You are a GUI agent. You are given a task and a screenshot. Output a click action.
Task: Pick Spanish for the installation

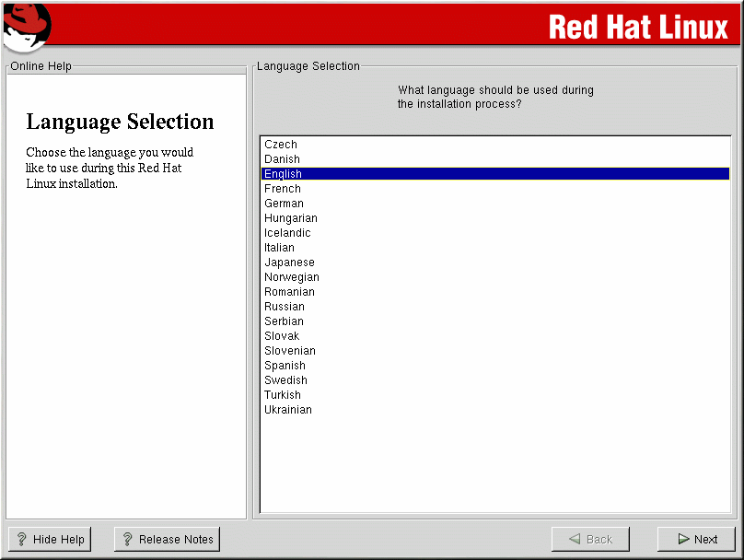click(285, 366)
